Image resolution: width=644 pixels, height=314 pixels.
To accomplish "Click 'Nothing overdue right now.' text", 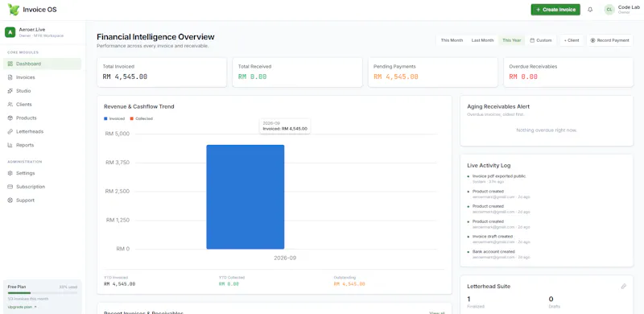I will [x=547, y=130].
